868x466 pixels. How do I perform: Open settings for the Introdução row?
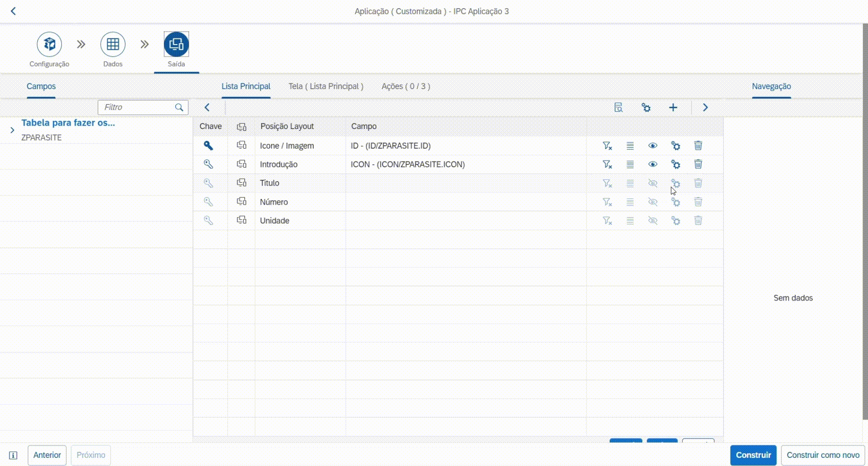(x=675, y=164)
